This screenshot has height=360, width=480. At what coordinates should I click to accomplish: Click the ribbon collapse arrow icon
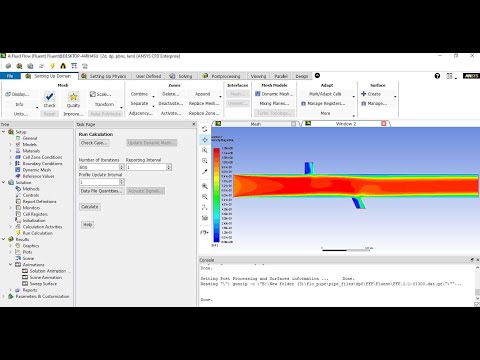pyautogui.click(x=317, y=76)
